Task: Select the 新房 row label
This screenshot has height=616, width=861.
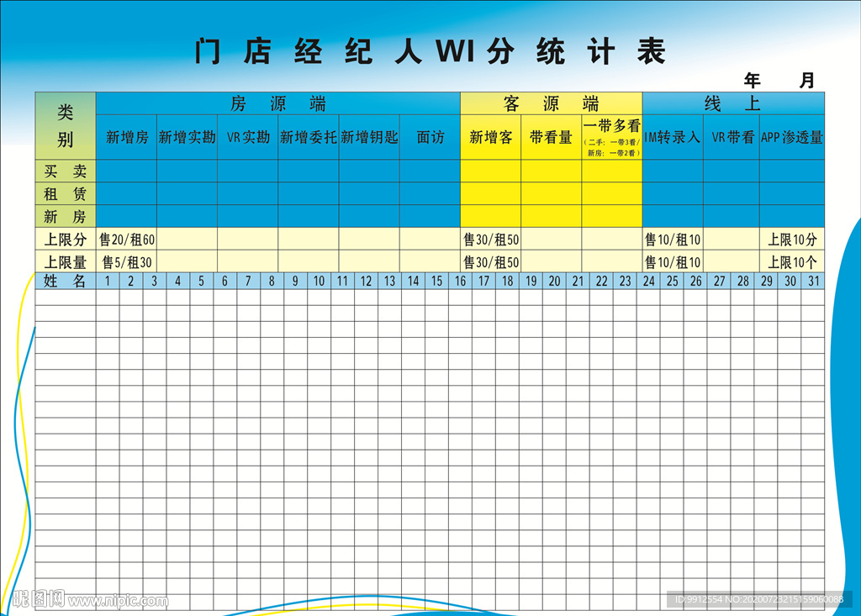Action: tap(66, 216)
